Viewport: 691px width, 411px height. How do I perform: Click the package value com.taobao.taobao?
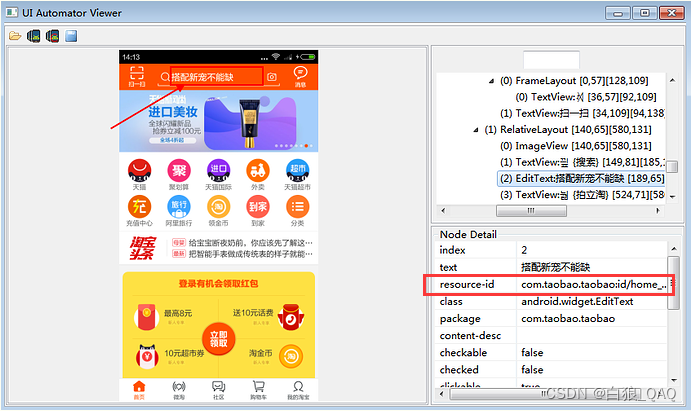(568, 318)
